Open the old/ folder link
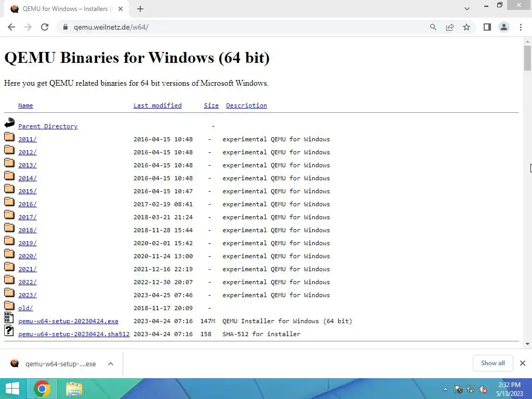 coord(25,308)
